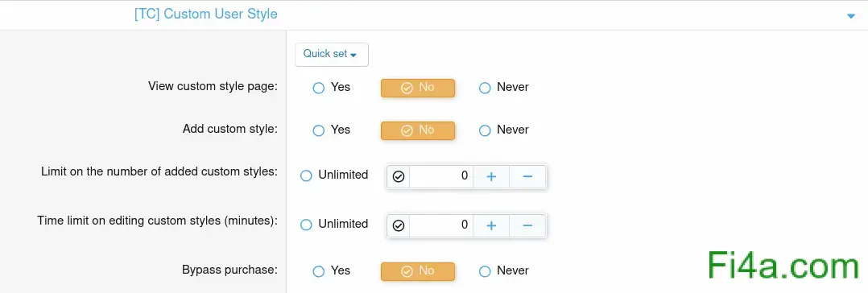Set View custom style page to Never
The height and width of the screenshot is (293, 868).
504,88
